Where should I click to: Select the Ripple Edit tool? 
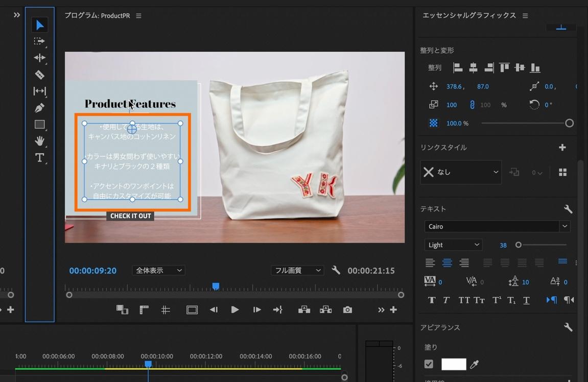pyautogui.click(x=39, y=58)
